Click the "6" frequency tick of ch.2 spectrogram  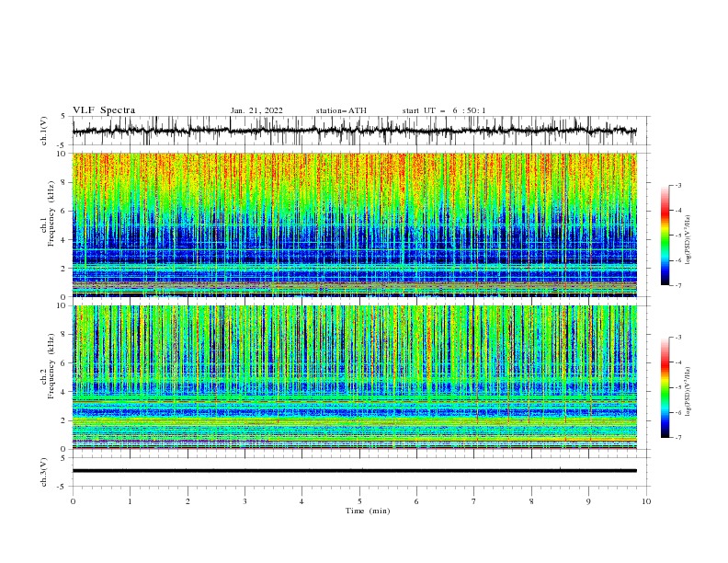point(64,363)
